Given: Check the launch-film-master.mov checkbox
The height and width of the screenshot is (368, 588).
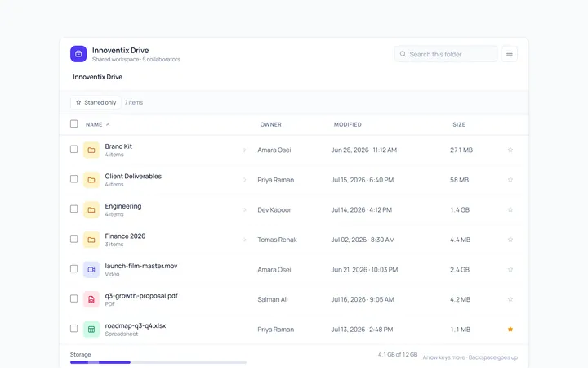Looking at the screenshot, I should coord(73,268).
